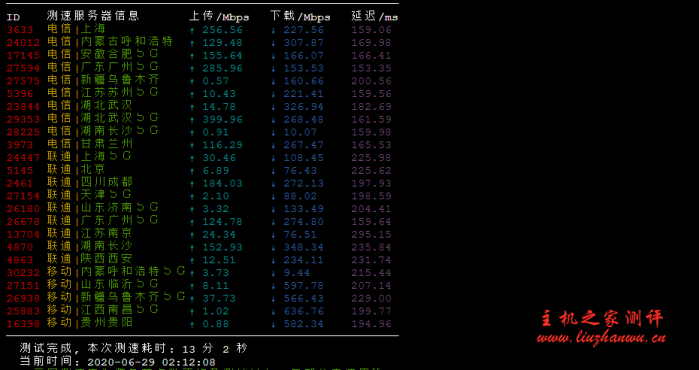
Task: Select server ID "27594"
Action: 23,68
